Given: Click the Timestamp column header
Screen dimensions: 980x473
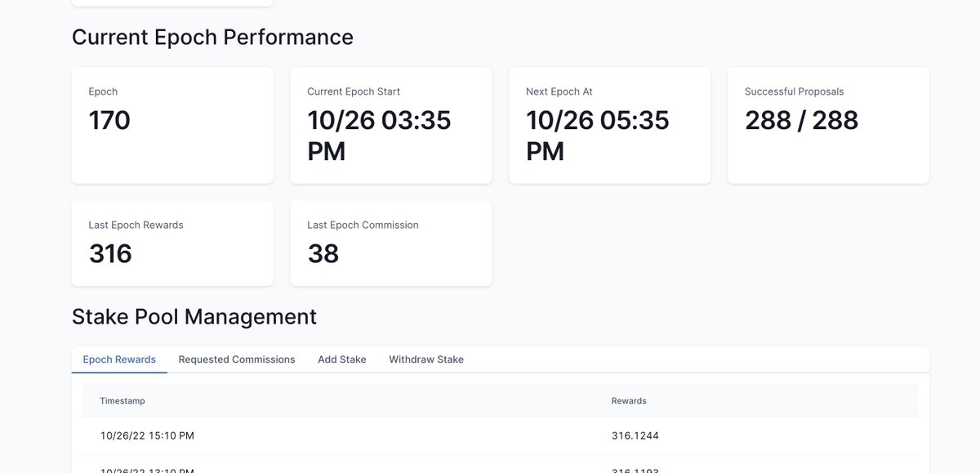Looking at the screenshot, I should coord(122,401).
